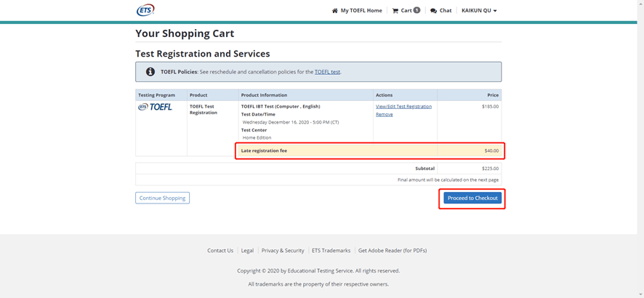Open the Contact Us footer link
The height and width of the screenshot is (298, 644).
220,250
